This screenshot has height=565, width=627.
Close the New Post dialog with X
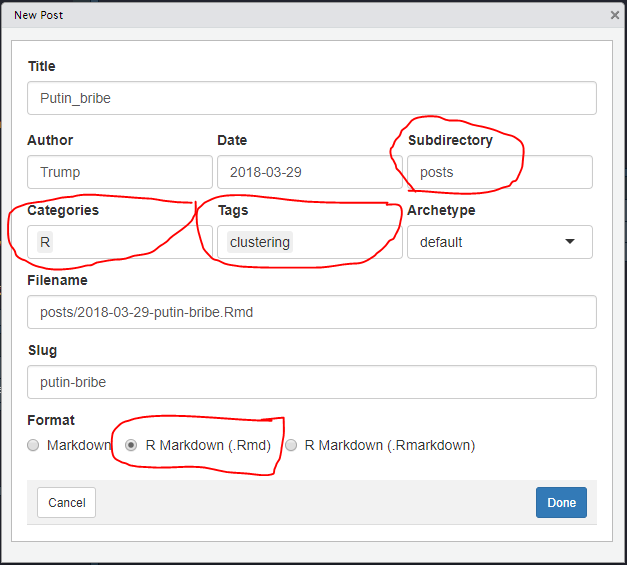pyautogui.click(x=615, y=15)
